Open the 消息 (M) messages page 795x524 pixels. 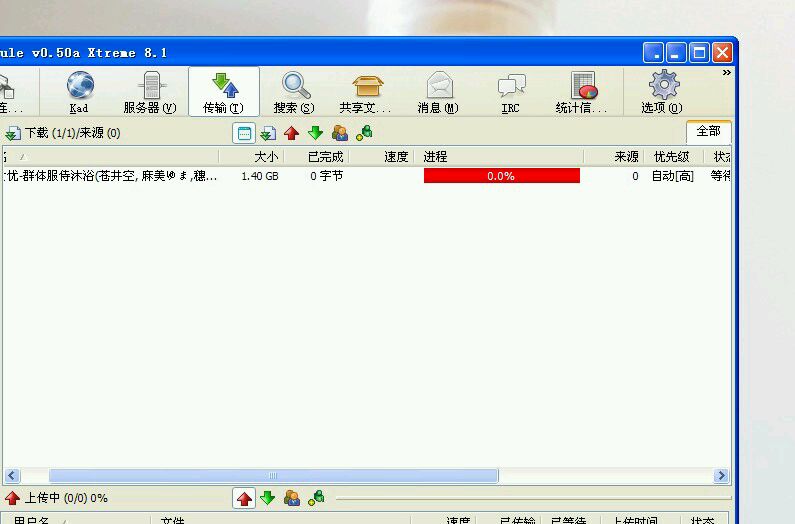click(x=438, y=92)
